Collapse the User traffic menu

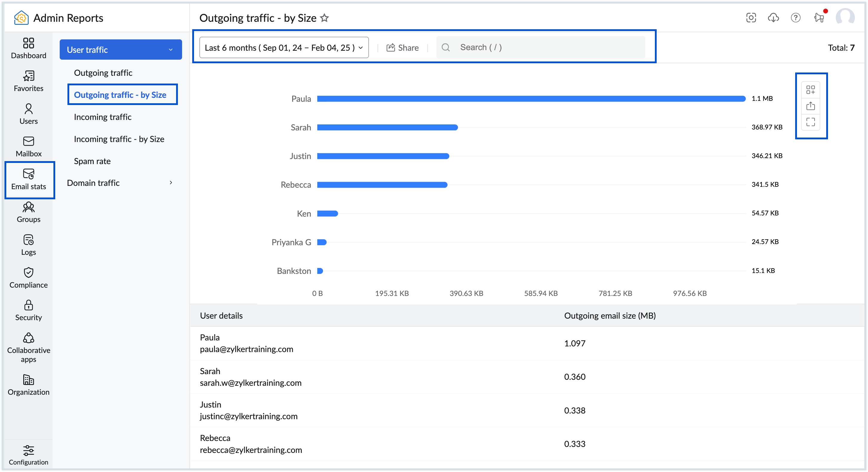[121, 50]
